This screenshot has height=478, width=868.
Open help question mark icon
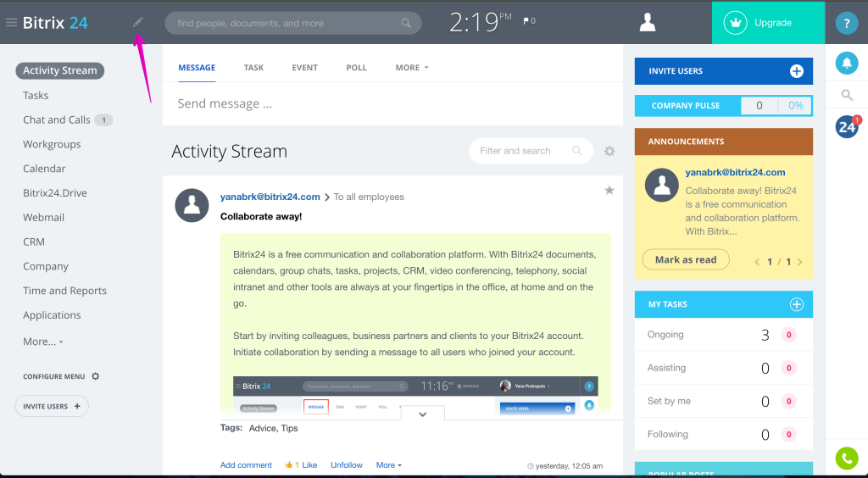point(846,23)
